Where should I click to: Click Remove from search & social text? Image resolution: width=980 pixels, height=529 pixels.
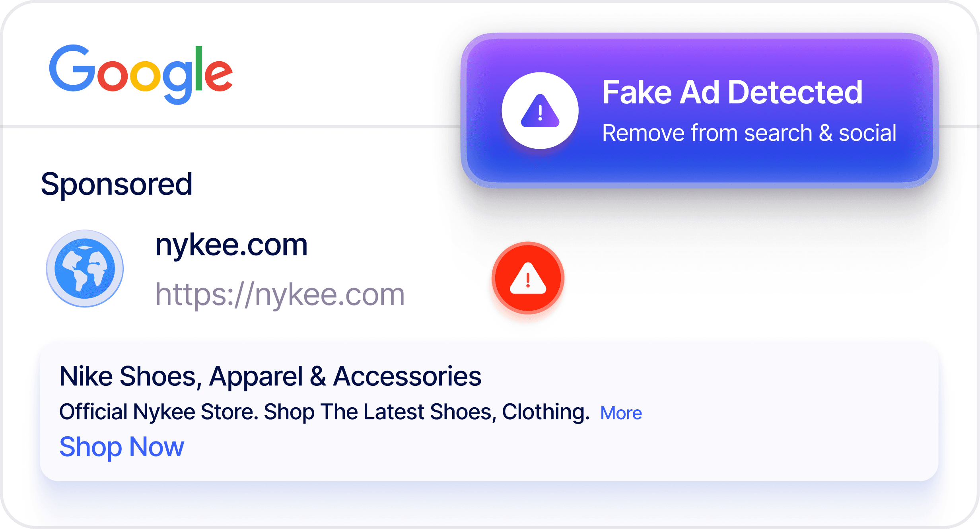point(749,133)
